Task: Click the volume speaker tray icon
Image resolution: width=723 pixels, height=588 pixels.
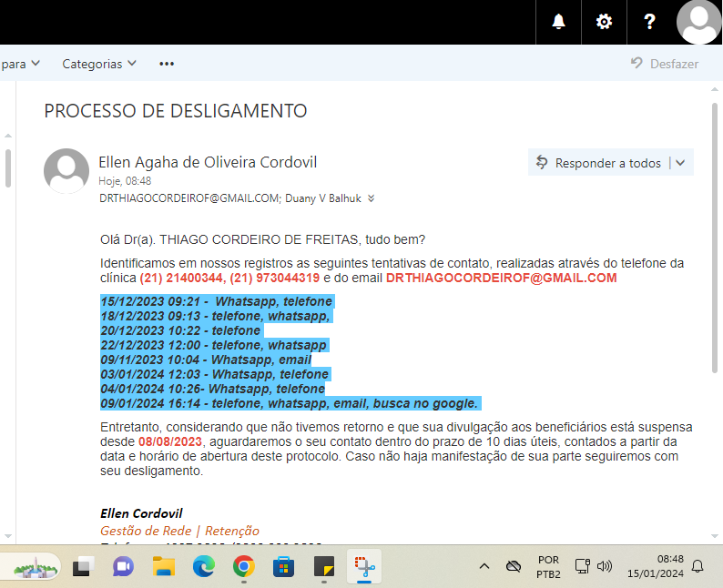Action: coord(605,566)
